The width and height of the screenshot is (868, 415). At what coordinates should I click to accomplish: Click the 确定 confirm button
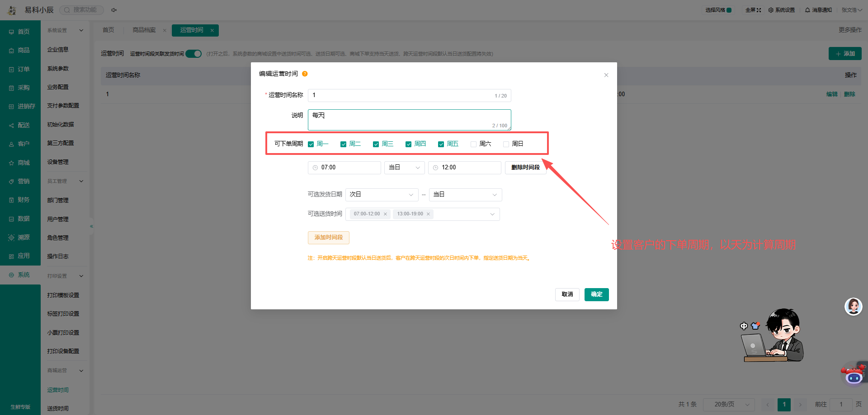596,294
